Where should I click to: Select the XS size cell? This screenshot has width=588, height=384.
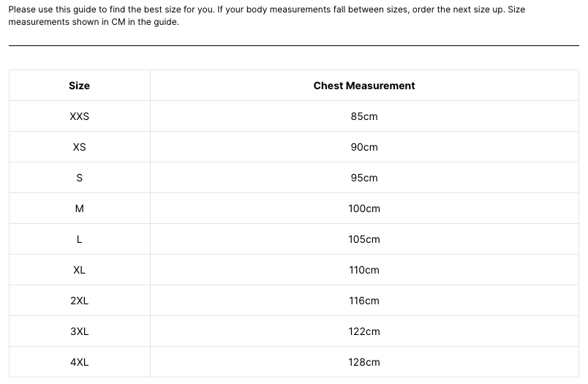pyautogui.click(x=79, y=147)
